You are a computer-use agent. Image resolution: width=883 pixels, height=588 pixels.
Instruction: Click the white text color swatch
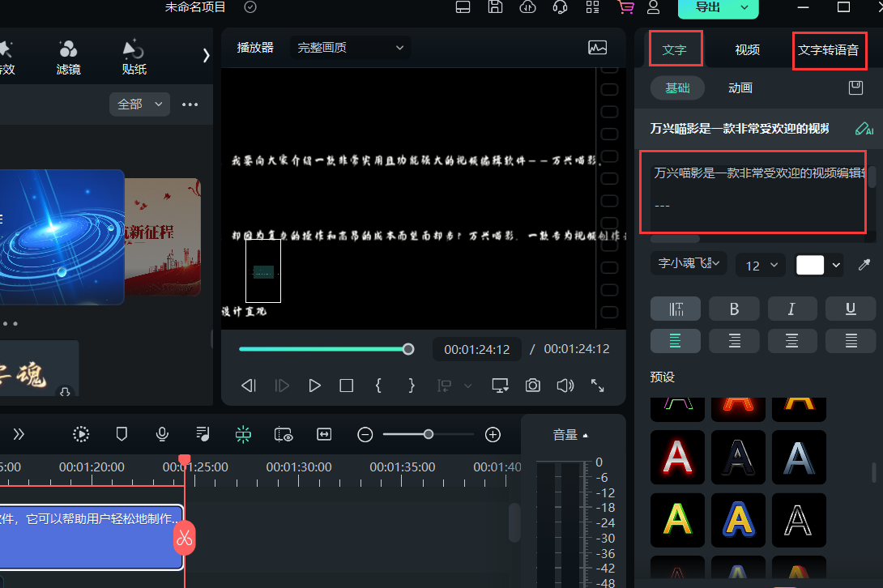point(810,265)
